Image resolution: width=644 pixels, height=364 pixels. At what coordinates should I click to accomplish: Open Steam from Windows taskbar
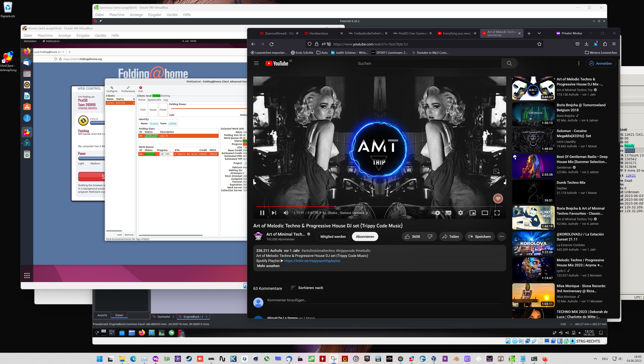click(189, 359)
